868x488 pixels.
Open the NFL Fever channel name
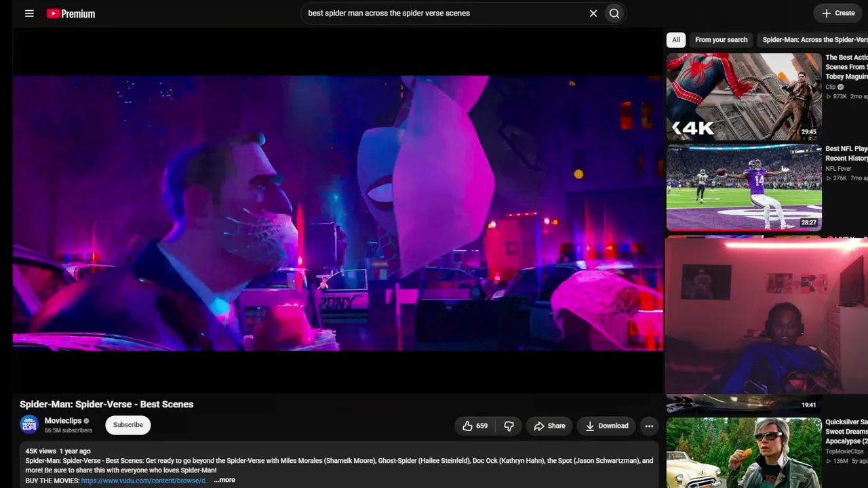(x=838, y=169)
